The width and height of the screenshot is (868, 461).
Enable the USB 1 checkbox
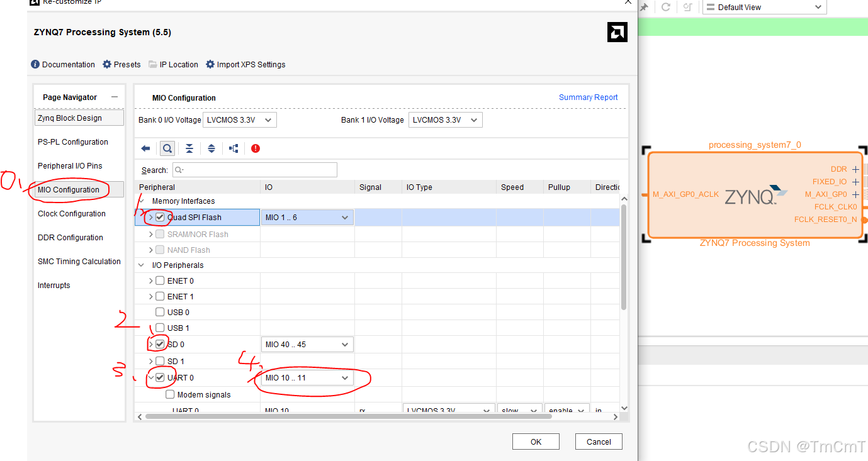[160, 328]
